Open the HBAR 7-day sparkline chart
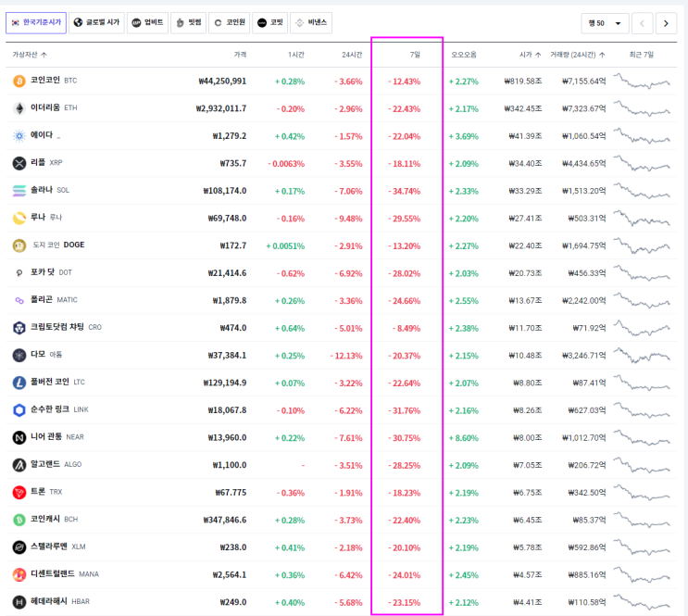 click(x=642, y=602)
